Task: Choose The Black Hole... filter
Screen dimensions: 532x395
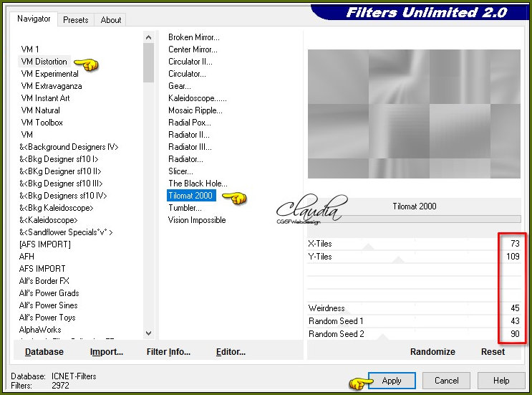Action: (198, 184)
